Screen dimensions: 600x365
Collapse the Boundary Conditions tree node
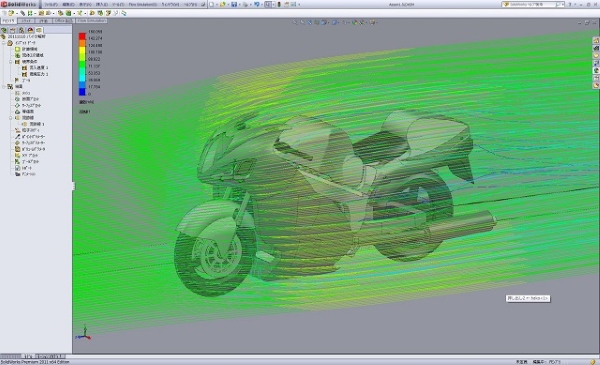point(11,62)
